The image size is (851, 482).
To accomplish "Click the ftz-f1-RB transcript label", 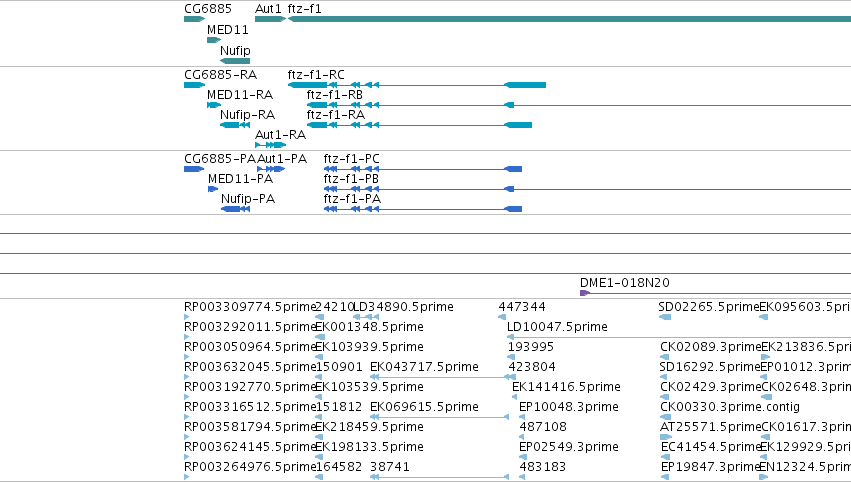I will 334,95.
